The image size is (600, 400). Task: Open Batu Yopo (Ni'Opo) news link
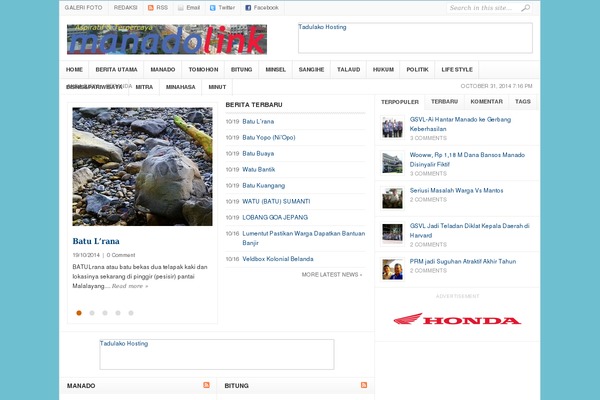click(269, 137)
